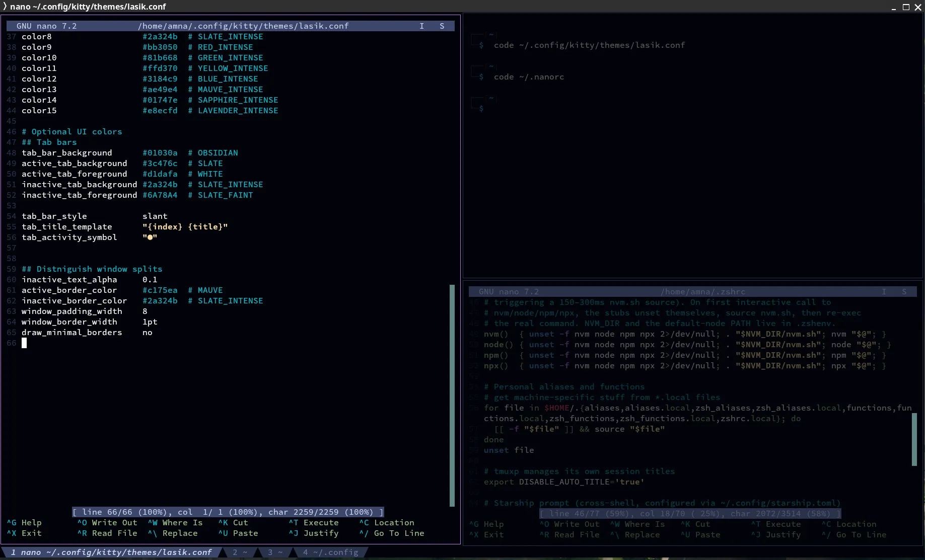Click the 'code ~/.nanorc' command in shell pane
This screenshot has height=560, width=925.
click(x=529, y=76)
